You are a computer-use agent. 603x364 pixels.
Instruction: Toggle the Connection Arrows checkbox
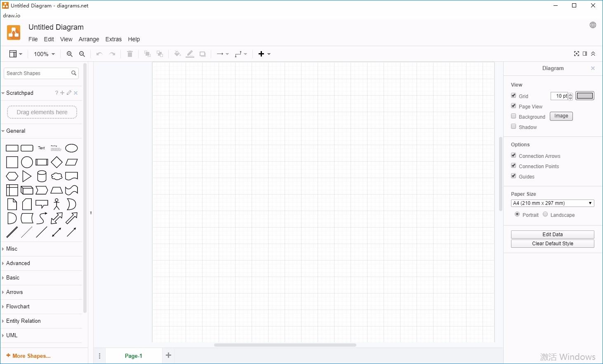(x=513, y=155)
